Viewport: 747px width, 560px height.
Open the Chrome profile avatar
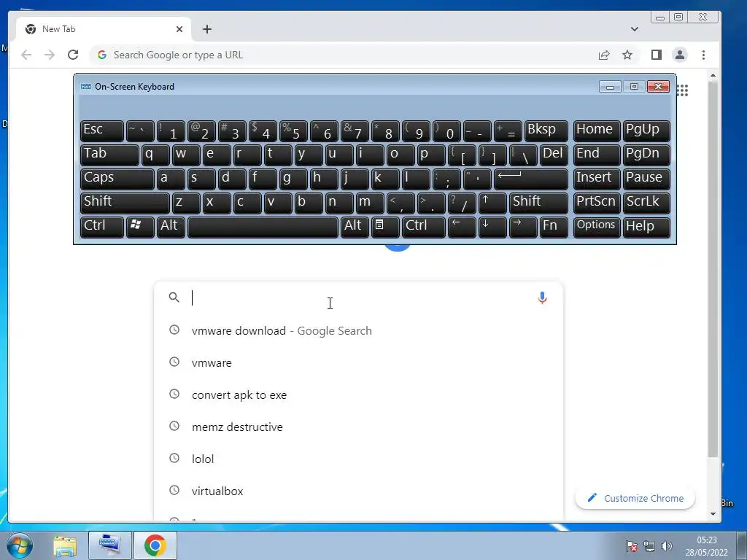pyautogui.click(x=680, y=55)
